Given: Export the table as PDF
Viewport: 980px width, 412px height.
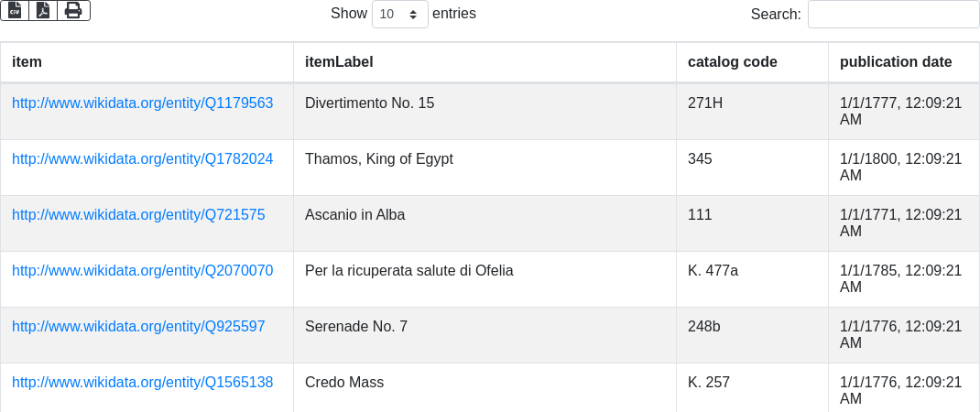Looking at the screenshot, I should pos(43,10).
